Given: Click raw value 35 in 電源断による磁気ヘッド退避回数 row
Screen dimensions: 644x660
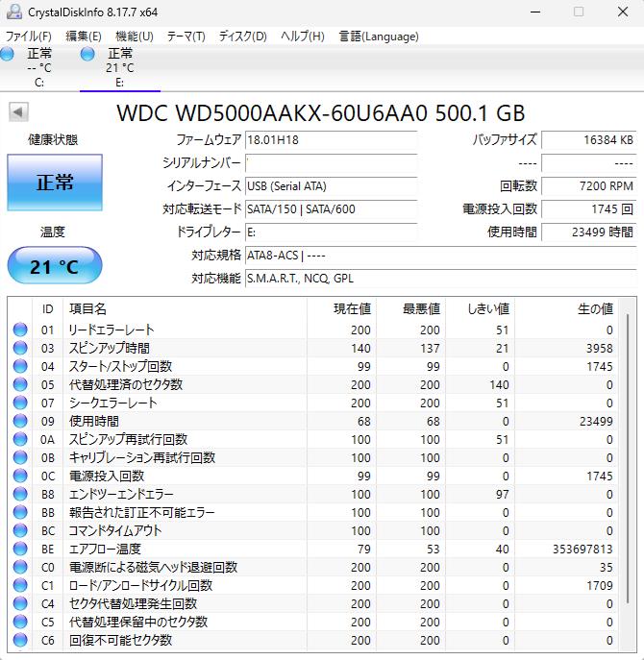Looking at the screenshot, I should [607, 568].
